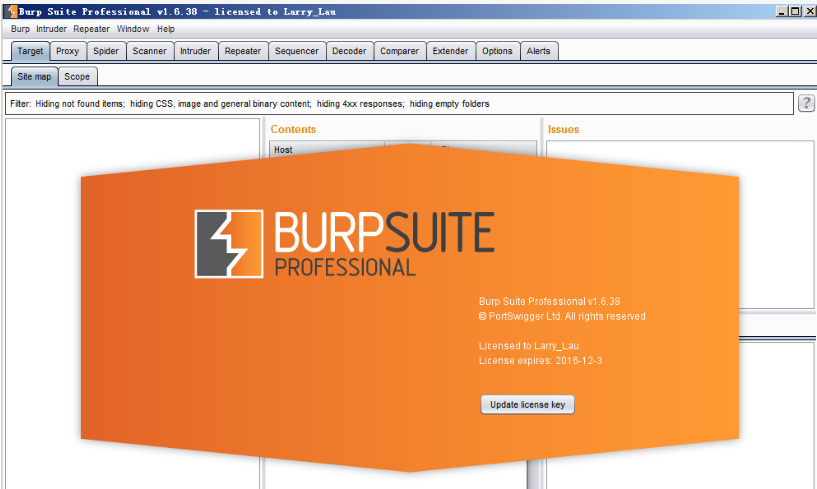
Task: Open the Window menu
Action: pos(133,29)
